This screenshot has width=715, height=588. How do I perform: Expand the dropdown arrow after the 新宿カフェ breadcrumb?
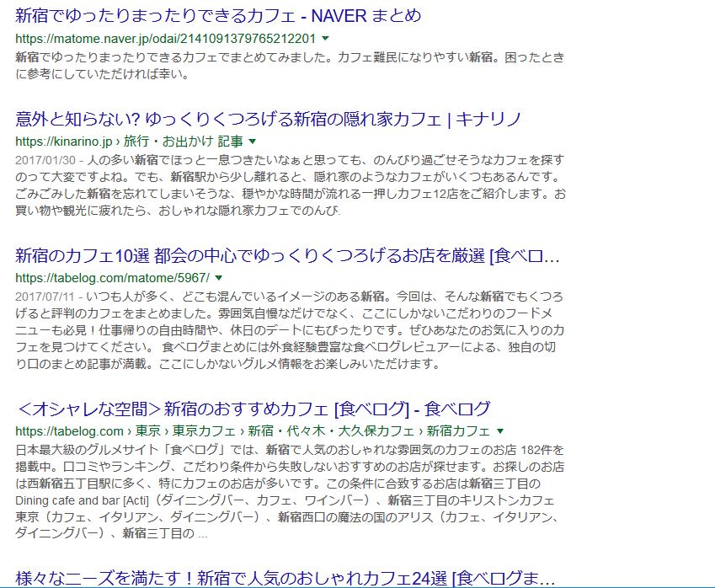click(500, 431)
